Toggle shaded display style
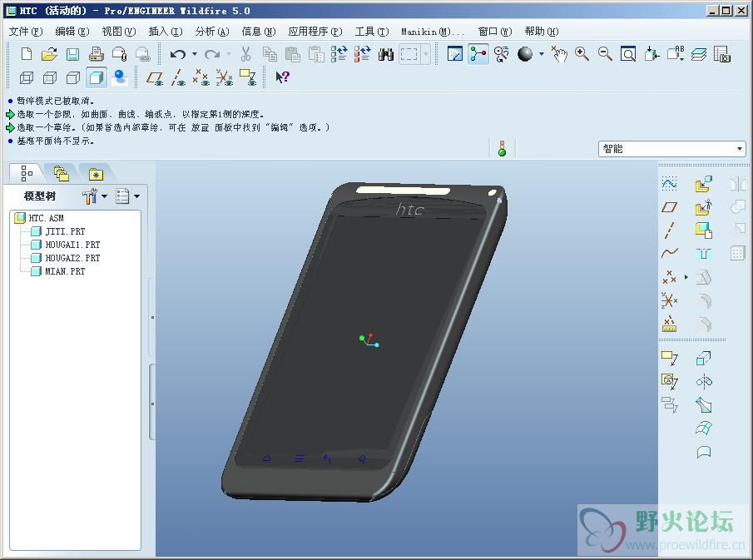Screen dimensions: 753x560 [96, 77]
